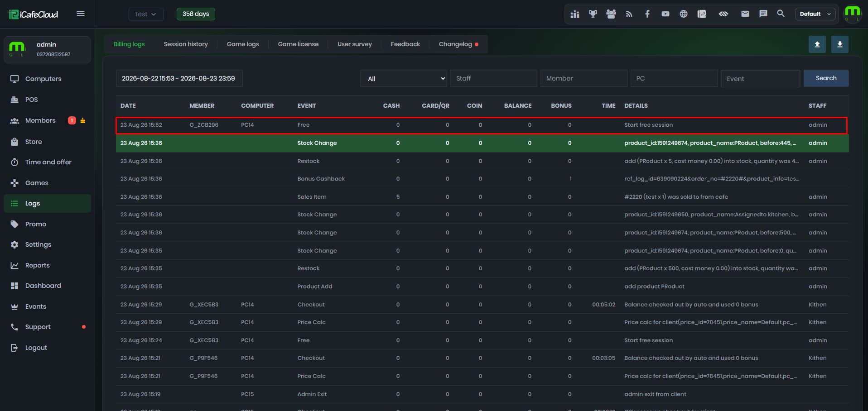The height and width of the screenshot is (411, 868).
Task: Click the 358 days license button
Action: pyautogui.click(x=196, y=14)
